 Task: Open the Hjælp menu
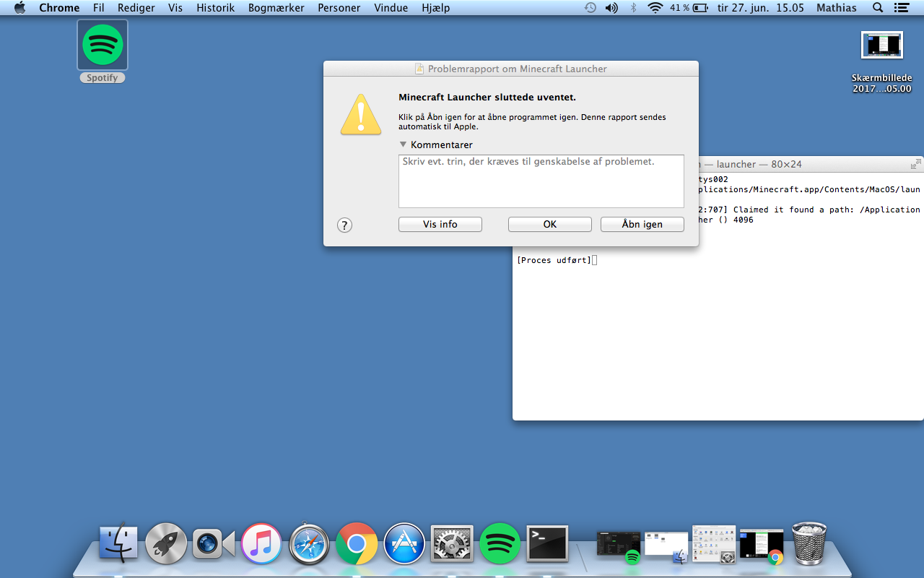[x=436, y=8]
